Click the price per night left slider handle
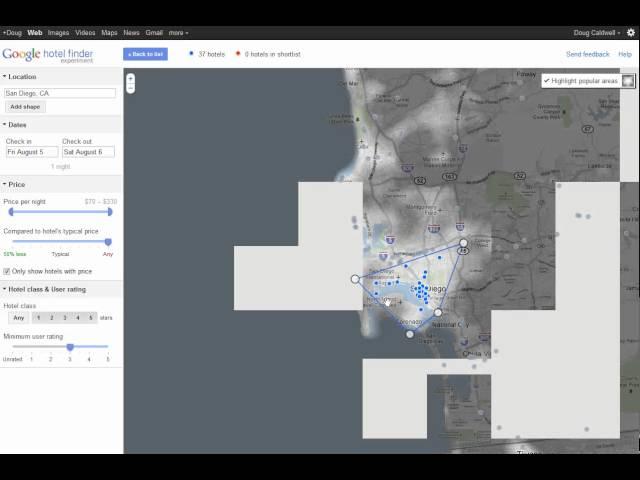Screen dimensions: 640x480 11,211
